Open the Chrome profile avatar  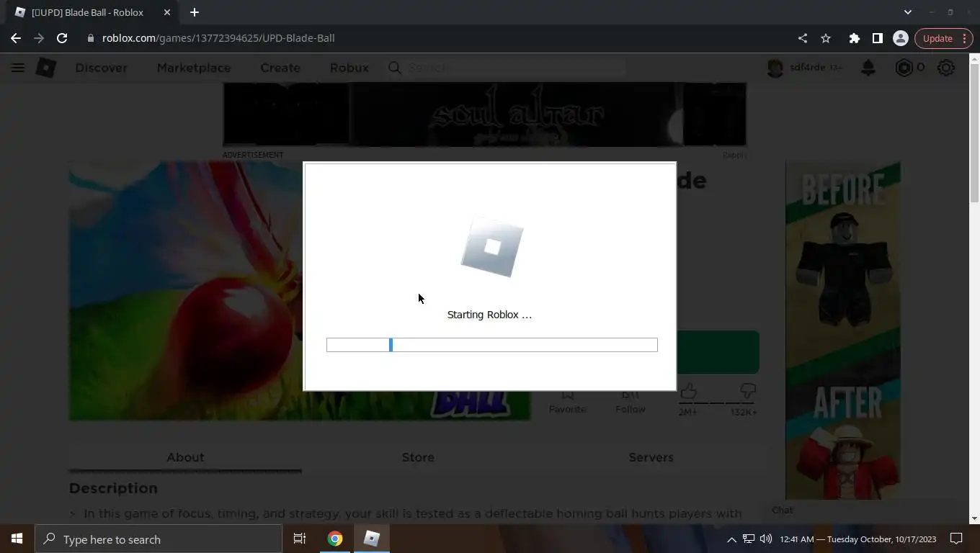(900, 38)
